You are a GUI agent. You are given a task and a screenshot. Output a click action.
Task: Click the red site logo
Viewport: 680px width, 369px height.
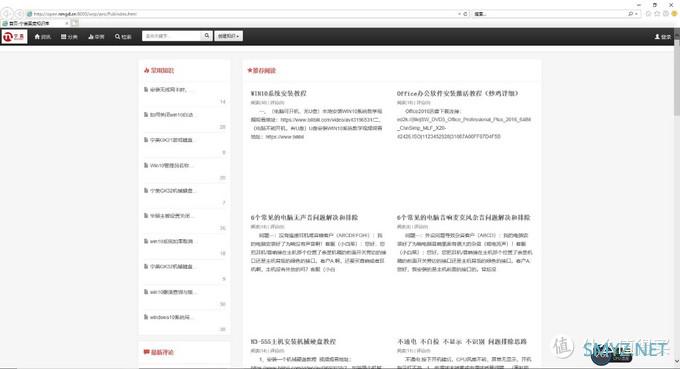click(x=14, y=37)
